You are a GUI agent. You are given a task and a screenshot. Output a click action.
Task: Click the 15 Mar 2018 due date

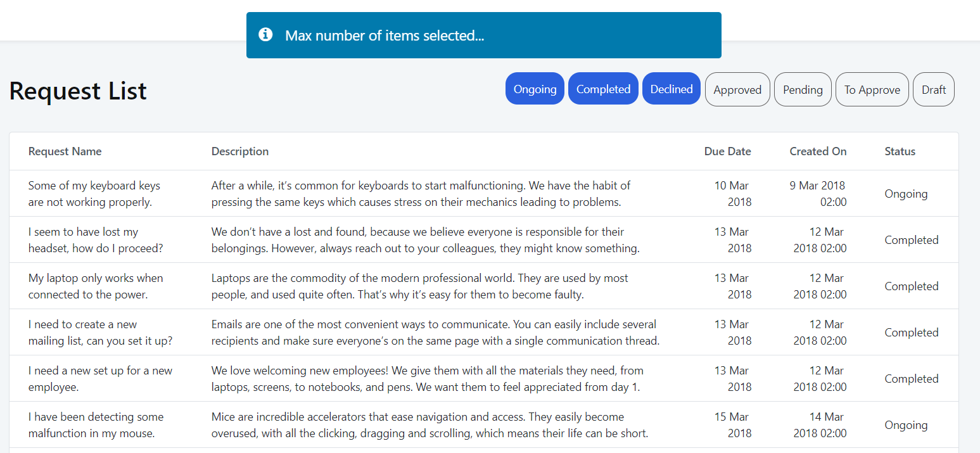tap(732, 425)
